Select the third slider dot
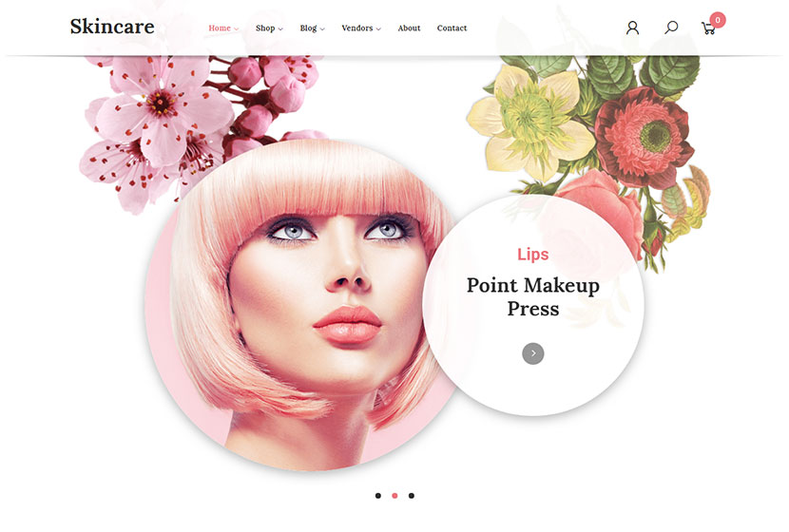The height and width of the screenshot is (532, 789). [x=411, y=496]
